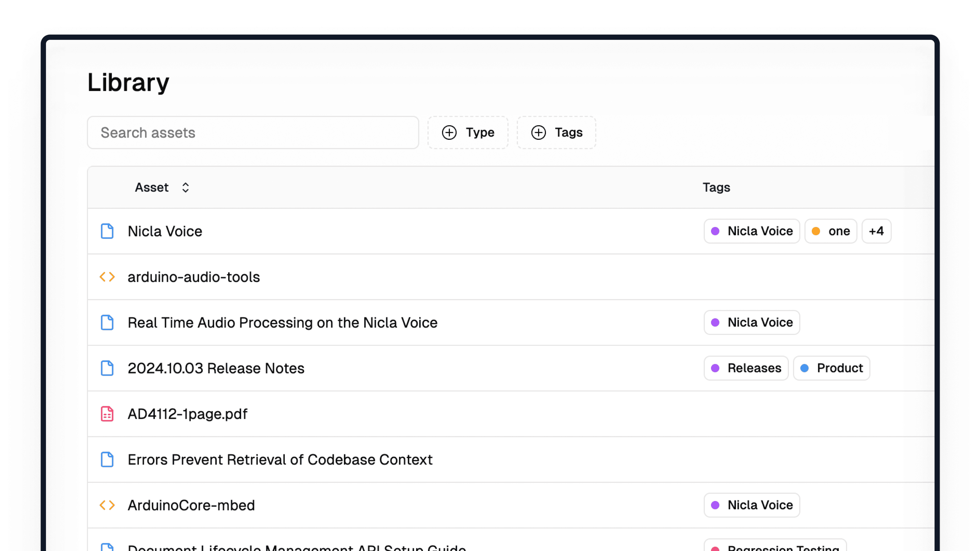
Task: Sort by the Asset column header
Action: [x=151, y=187]
